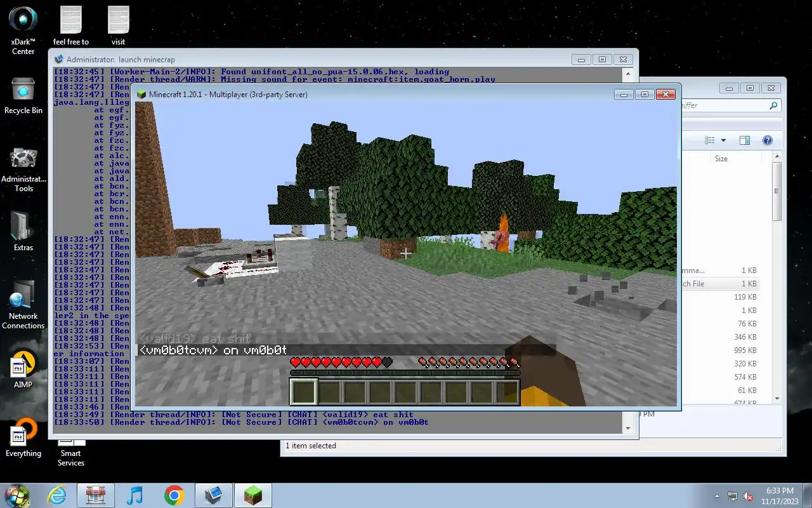Click the console window title bar icon
Screen dimensions: 812x508
click(x=59, y=60)
